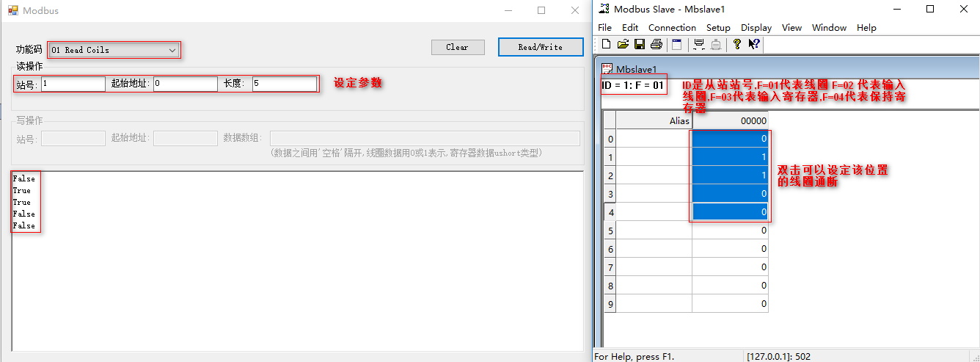Click the read 起始地址 input field

(x=186, y=84)
